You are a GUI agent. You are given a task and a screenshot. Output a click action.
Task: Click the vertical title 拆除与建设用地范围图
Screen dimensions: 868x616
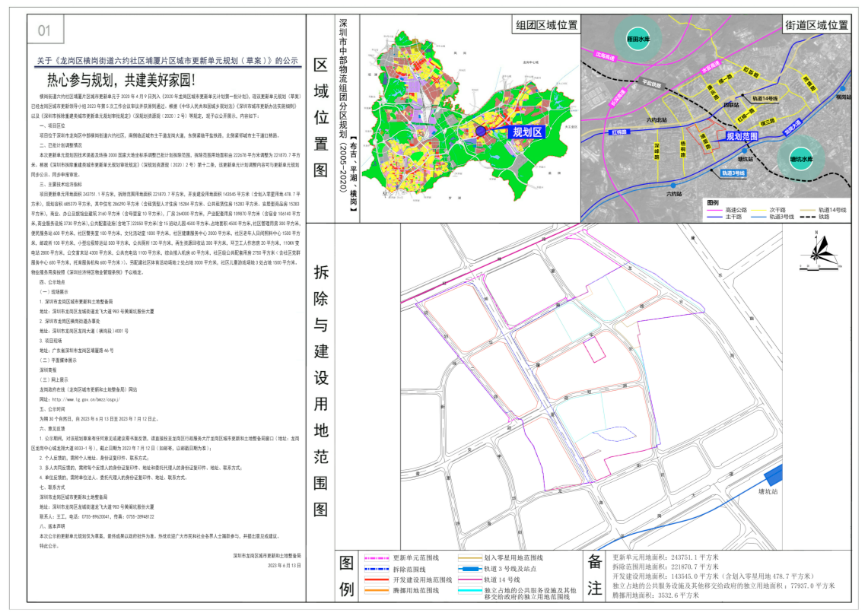321,391
